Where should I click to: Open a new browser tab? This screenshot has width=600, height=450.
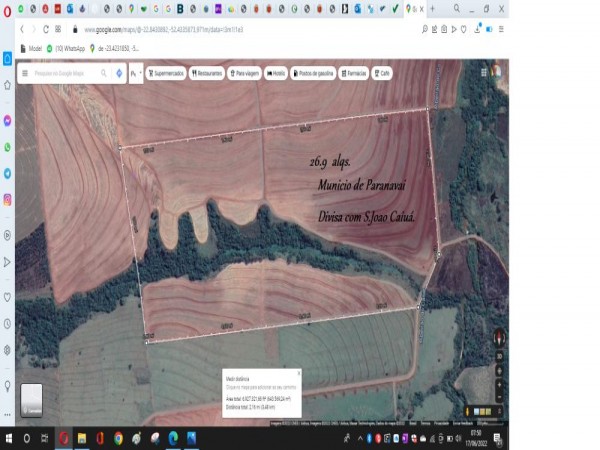(x=432, y=8)
